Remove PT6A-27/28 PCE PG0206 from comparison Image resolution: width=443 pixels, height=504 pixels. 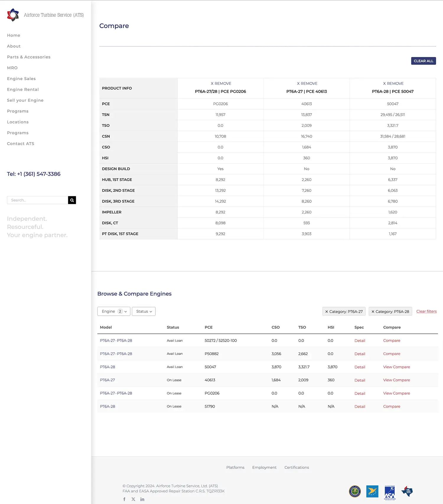[x=221, y=84]
